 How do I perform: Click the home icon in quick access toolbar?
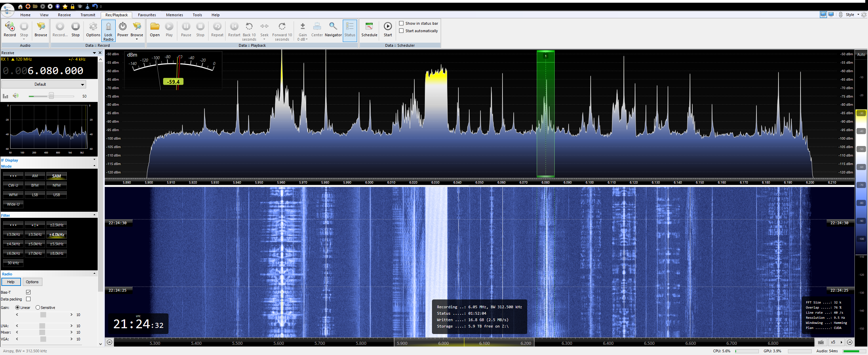click(x=20, y=6)
